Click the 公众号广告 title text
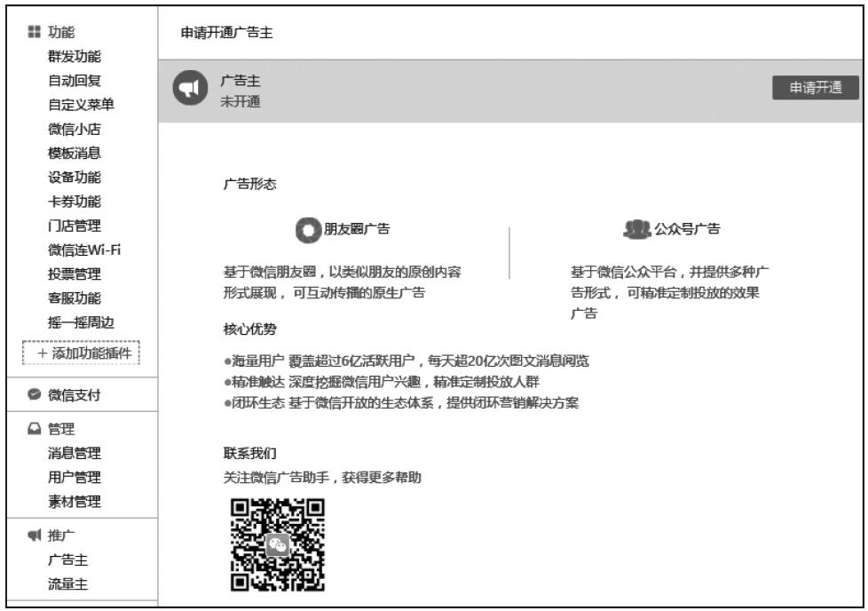 pos(687,229)
